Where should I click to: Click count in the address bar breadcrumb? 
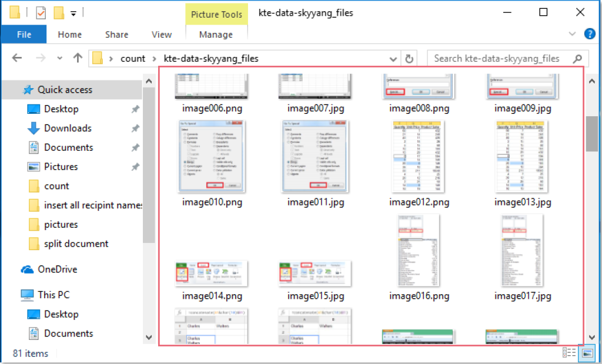pyautogui.click(x=133, y=58)
